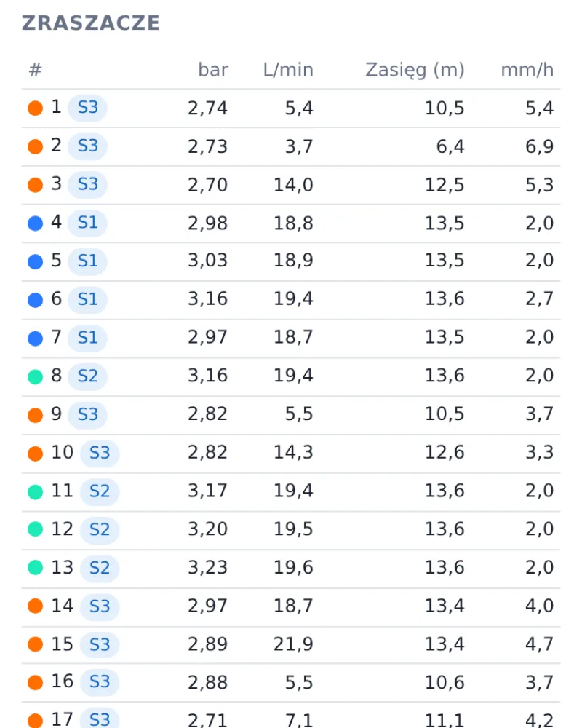Sort by the bar column header
This screenshot has height=728, width=582.
coord(213,70)
